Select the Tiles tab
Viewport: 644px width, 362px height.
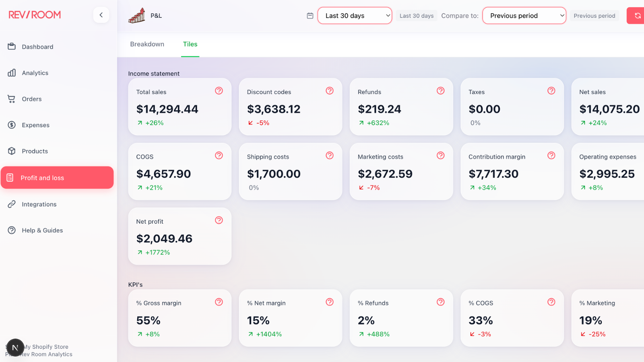[x=190, y=44]
